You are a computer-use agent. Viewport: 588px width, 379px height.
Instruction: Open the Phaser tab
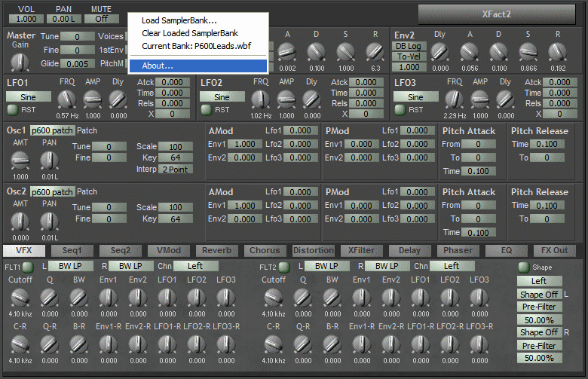(458, 250)
